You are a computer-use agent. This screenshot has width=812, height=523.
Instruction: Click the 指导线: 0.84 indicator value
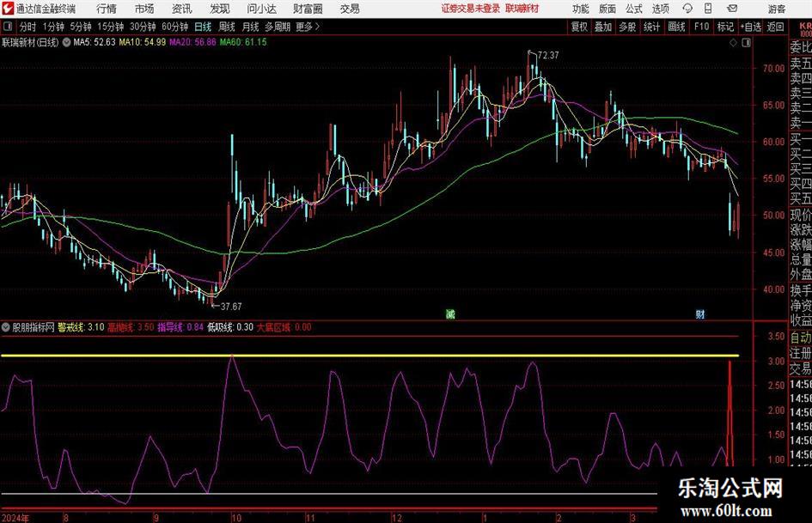coord(180,327)
